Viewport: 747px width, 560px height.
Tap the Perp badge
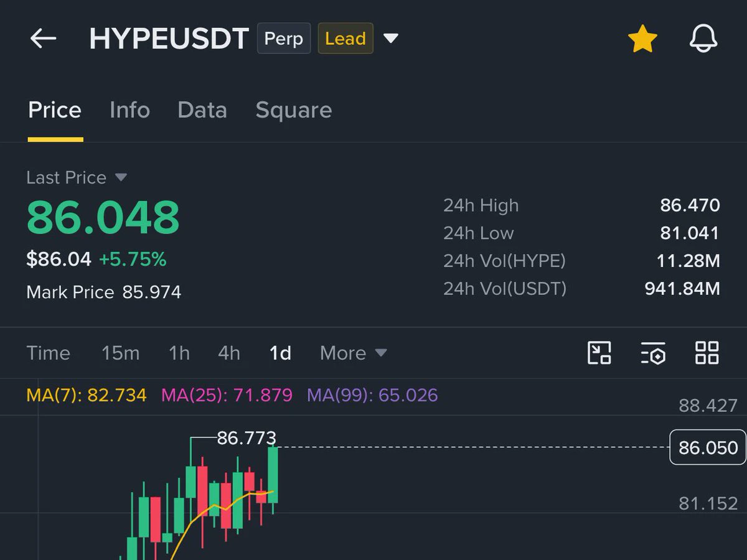pyautogui.click(x=284, y=39)
